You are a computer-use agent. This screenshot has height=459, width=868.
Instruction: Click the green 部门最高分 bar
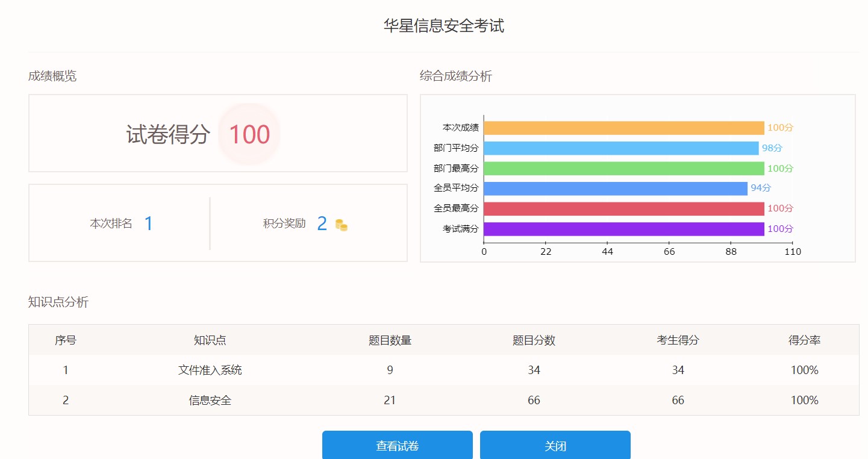point(623,168)
